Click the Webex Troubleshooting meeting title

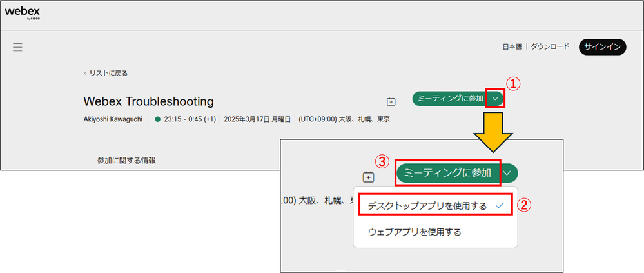tap(149, 101)
